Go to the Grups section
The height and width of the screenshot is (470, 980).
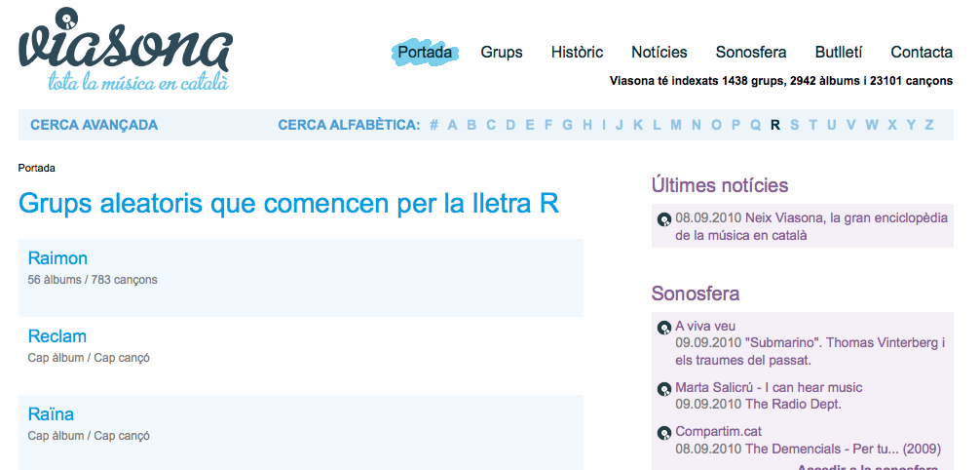(502, 52)
